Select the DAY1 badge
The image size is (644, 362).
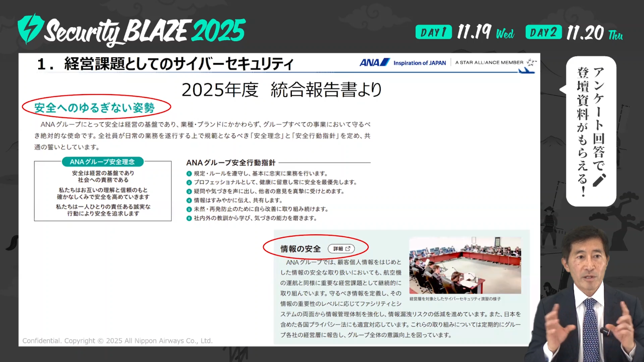point(433,32)
